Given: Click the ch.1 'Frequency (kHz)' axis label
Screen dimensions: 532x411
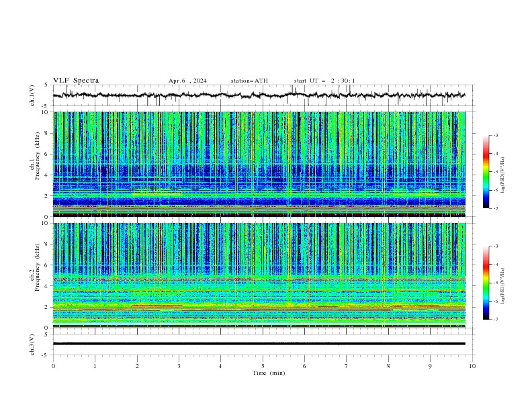Looking at the screenshot, I should click(x=38, y=156).
